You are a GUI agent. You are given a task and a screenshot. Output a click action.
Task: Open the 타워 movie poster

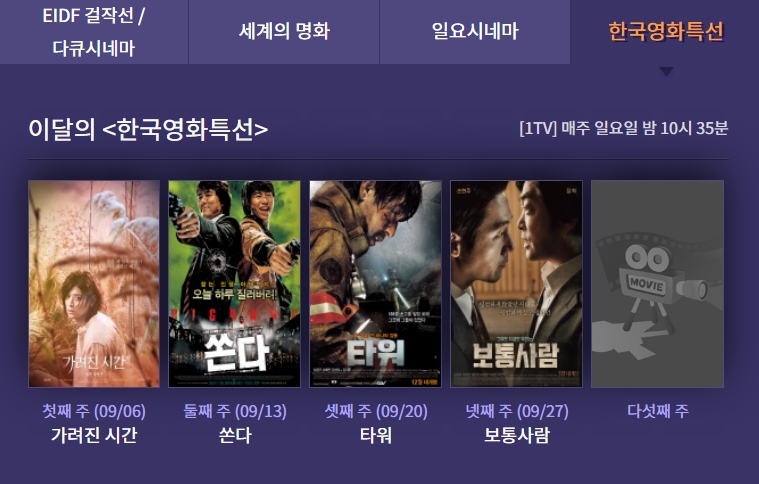click(x=376, y=284)
